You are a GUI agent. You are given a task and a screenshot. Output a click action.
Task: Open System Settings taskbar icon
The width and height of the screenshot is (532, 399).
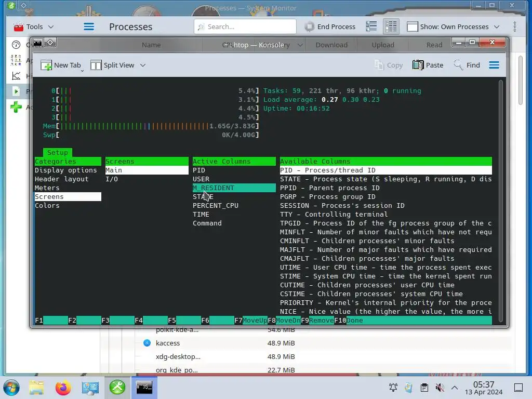coord(90,388)
